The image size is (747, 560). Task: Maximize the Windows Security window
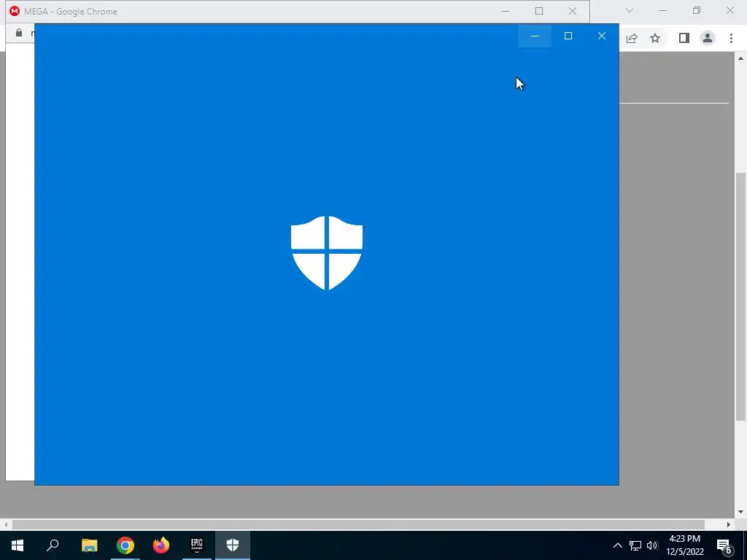(568, 36)
